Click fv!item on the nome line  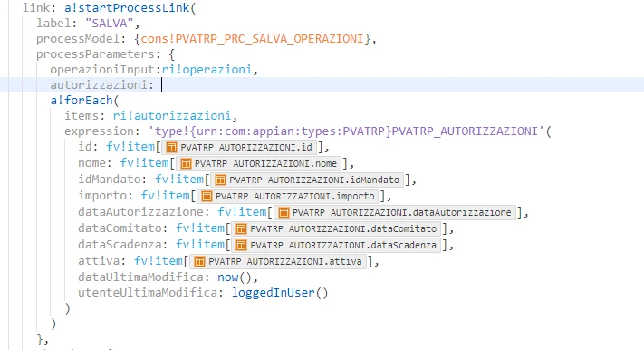145,163
